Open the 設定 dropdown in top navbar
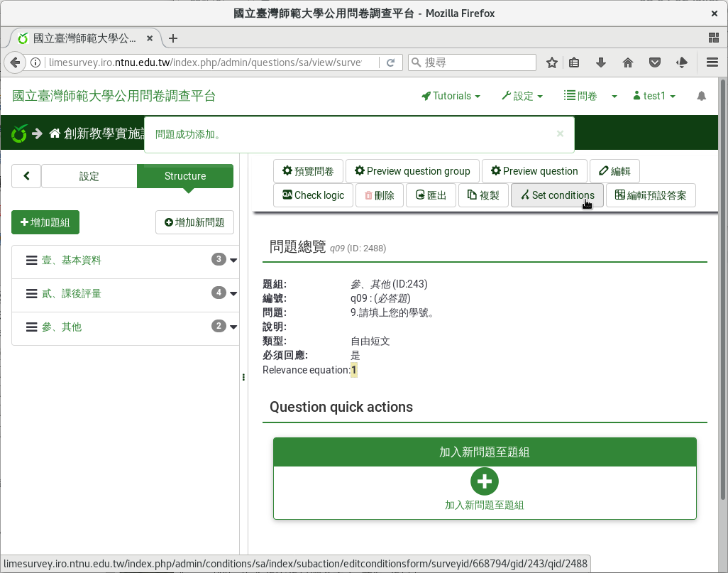Viewport: 728px width, 573px height. pos(522,96)
